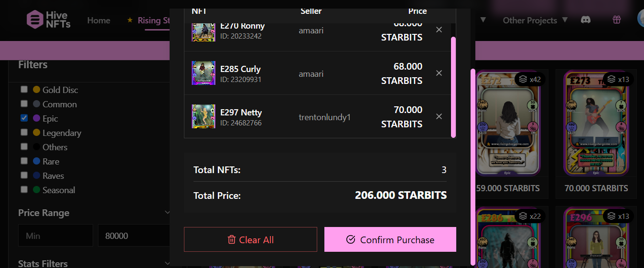Click the gift rewards icon
The width and height of the screenshot is (644, 268).
[x=617, y=20]
